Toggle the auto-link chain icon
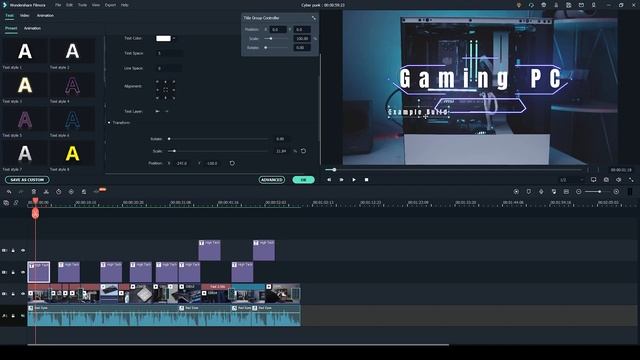 pos(16,202)
